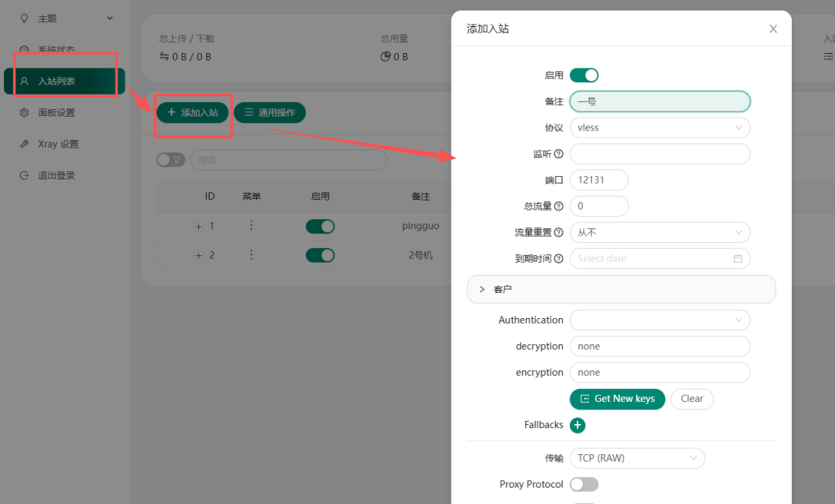Open the 协议 dropdown showing vless
This screenshot has height=504, width=835.
click(659, 127)
